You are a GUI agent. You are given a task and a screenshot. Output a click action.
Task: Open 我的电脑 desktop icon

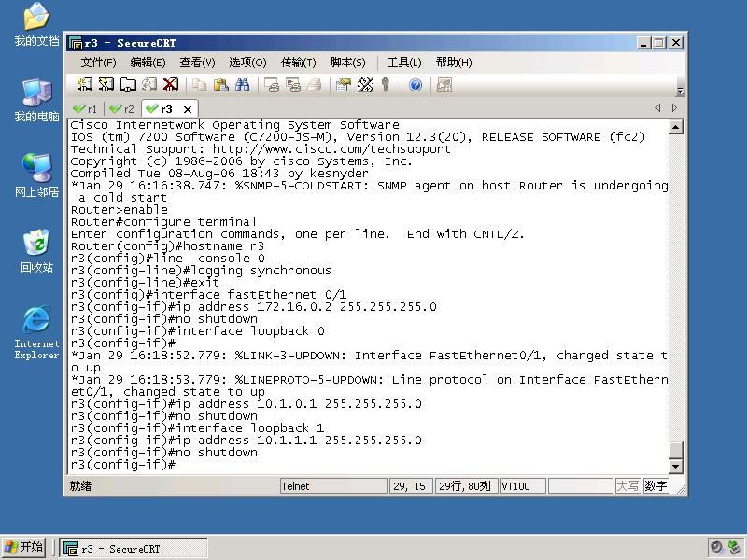(x=36, y=100)
